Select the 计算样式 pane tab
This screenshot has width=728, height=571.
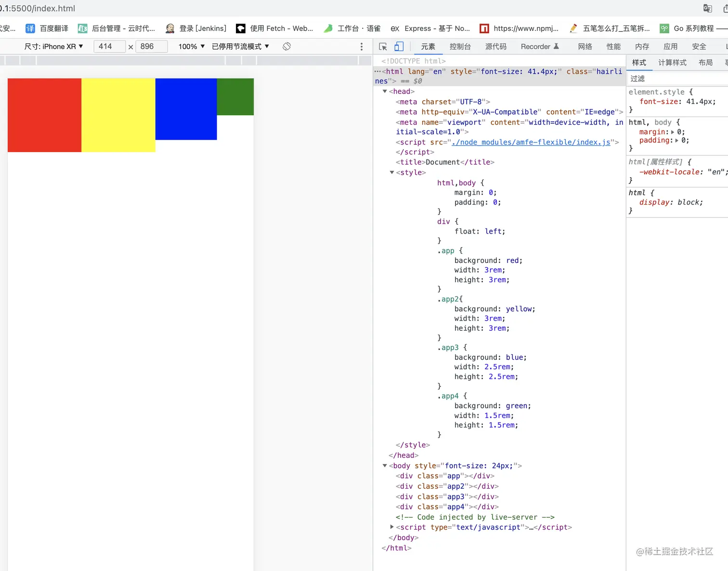coord(673,63)
